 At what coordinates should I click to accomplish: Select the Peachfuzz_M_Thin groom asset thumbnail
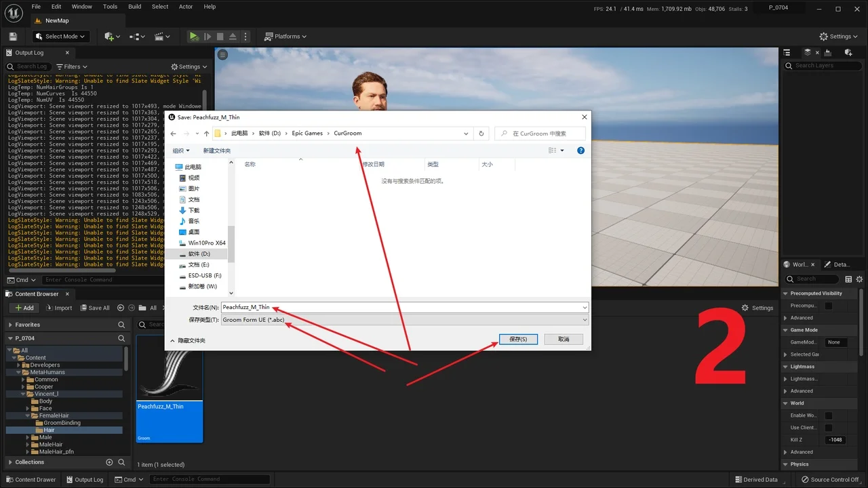click(x=170, y=388)
